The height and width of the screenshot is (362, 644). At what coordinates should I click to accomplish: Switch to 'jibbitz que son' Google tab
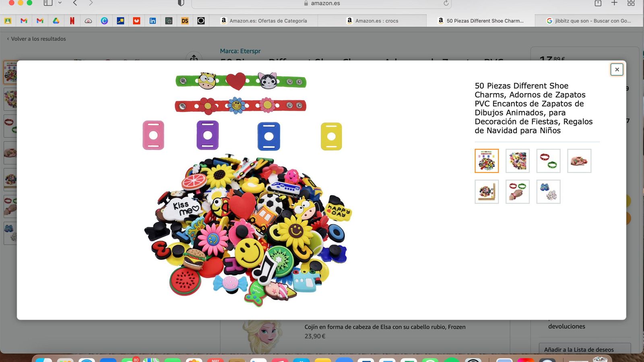[589, 21]
